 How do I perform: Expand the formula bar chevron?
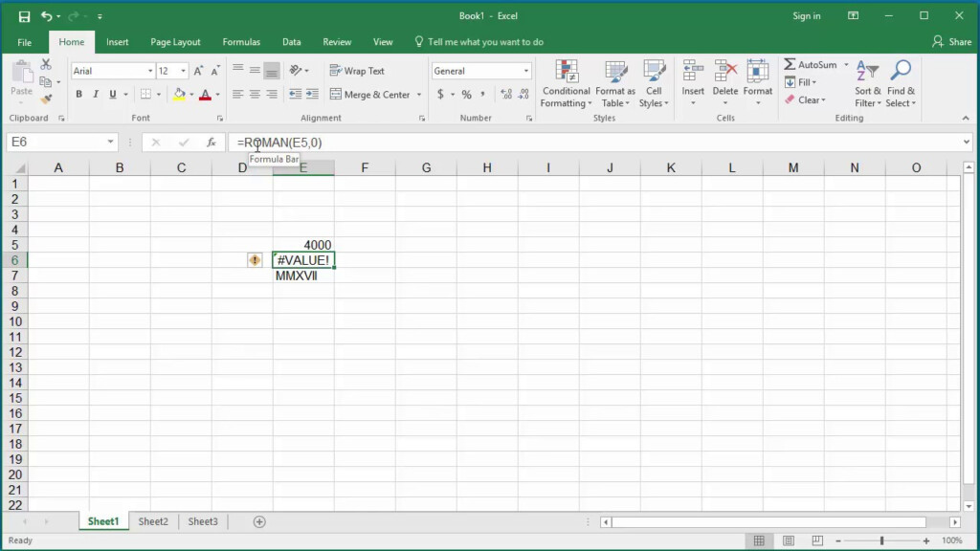click(967, 143)
